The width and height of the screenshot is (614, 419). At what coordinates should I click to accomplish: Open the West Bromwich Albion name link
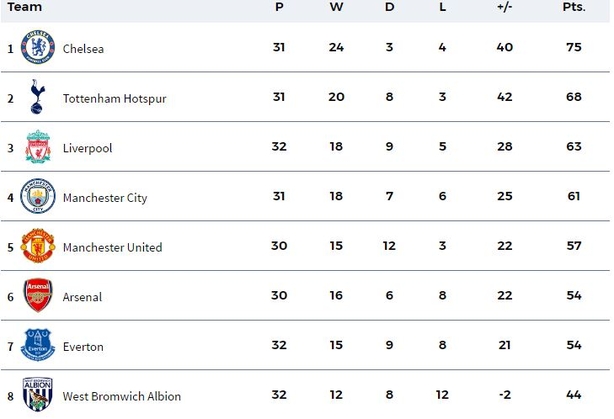122,396
